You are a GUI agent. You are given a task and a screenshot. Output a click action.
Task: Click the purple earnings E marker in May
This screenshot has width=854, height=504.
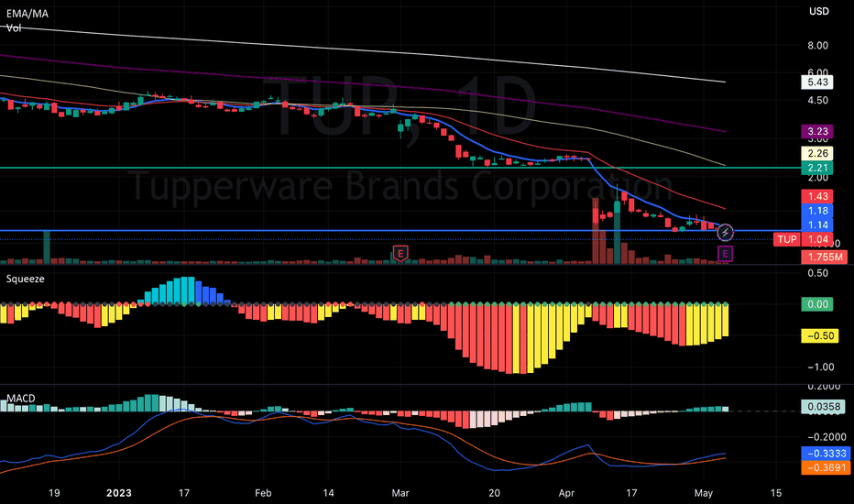[x=725, y=254]
